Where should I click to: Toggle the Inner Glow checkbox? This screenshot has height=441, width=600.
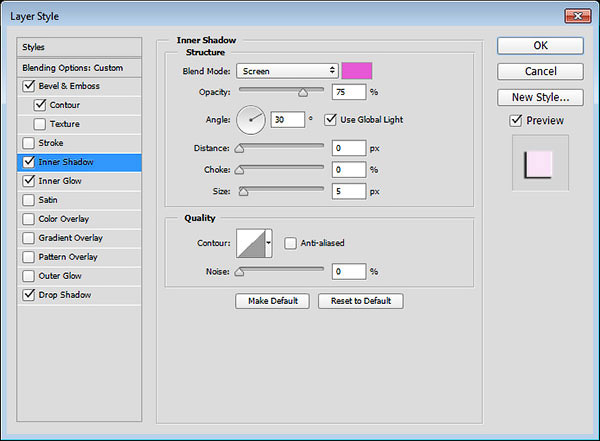pos(29,181)
